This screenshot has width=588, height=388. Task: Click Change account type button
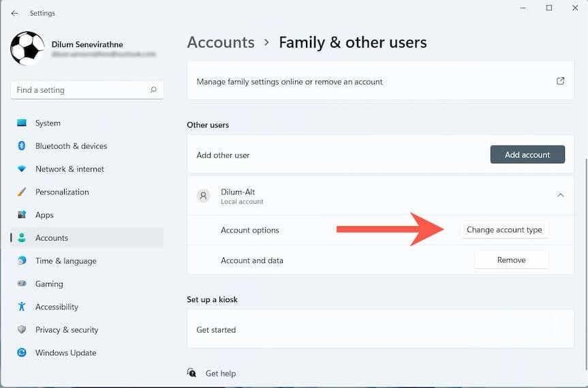coord(504,230)
